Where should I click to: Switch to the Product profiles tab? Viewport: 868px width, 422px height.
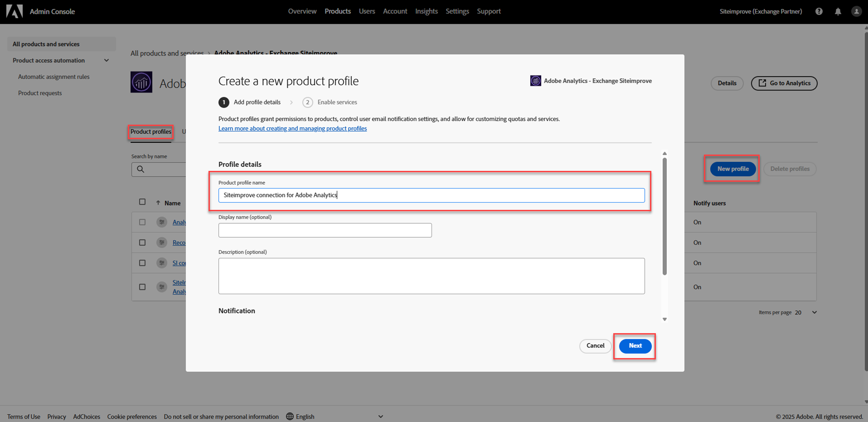(151, 132)
